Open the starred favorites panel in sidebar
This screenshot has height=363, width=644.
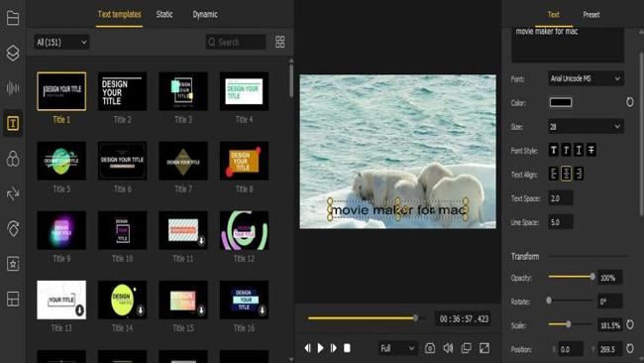[x=13, y=264]
